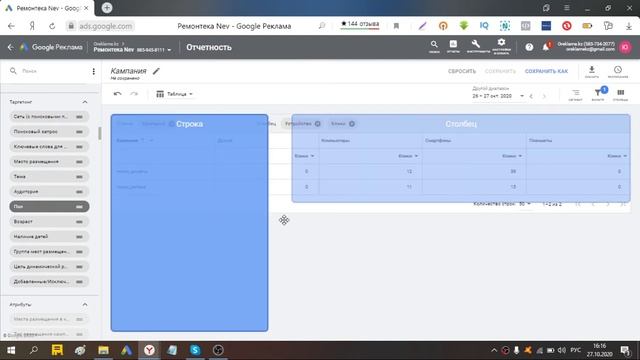Open the account selector Ремонтека Nev dropdown
Viewport: 640px width, 360px height.
tap(132, 49)
